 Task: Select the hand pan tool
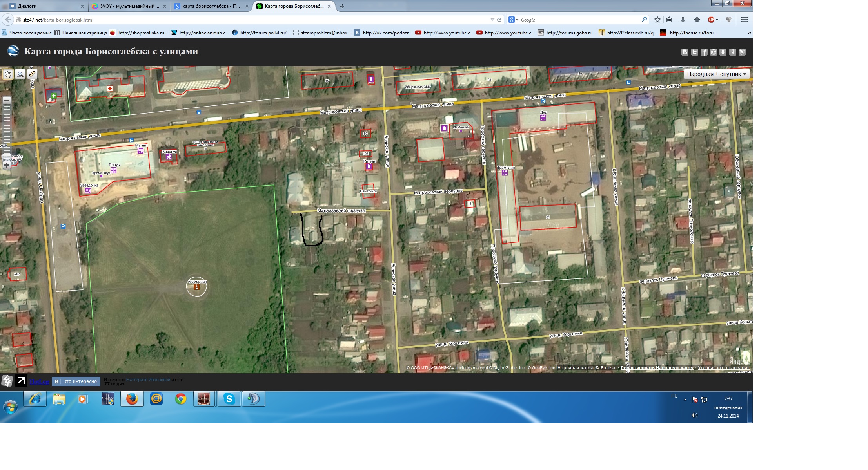8,74
